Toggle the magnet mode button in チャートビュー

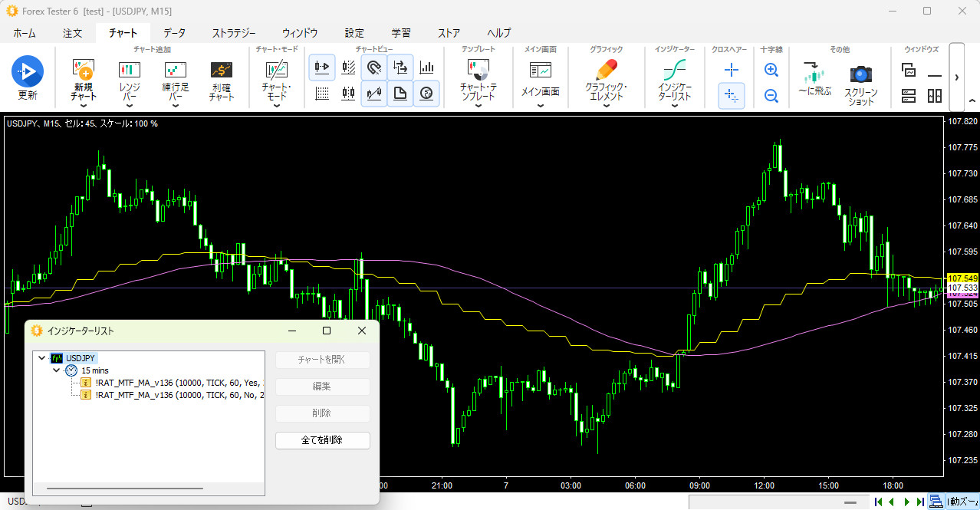click(374, 67)
